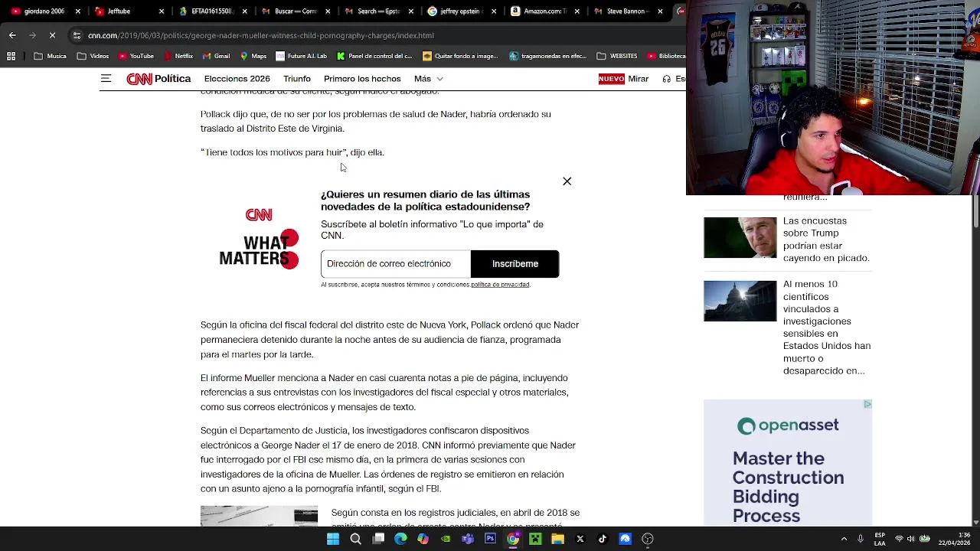Open the Elecciones 2026 section

click(x=237, y=79)
